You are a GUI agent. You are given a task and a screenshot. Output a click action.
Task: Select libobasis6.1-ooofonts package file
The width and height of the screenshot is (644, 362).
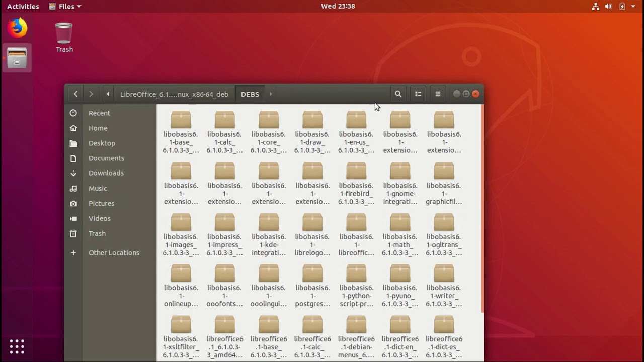tap(224, 286)
